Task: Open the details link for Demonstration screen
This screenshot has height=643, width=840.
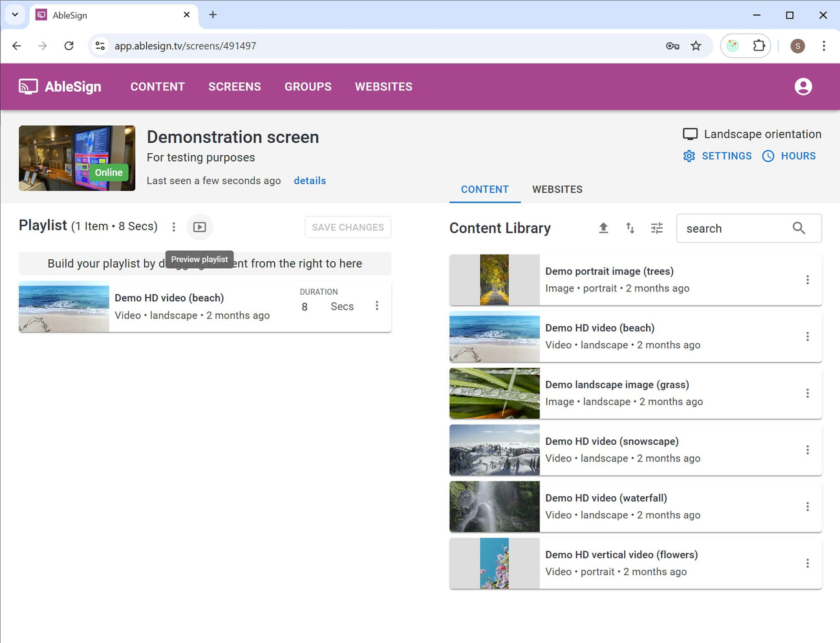Action: coord(309,180)
